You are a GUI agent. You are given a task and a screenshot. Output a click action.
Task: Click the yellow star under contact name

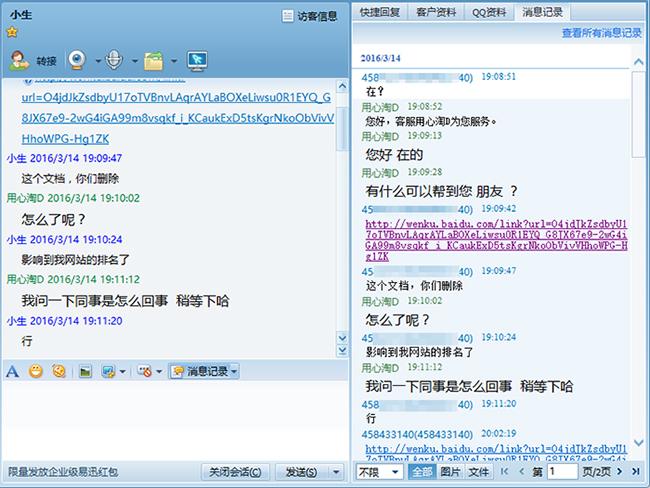11,32
